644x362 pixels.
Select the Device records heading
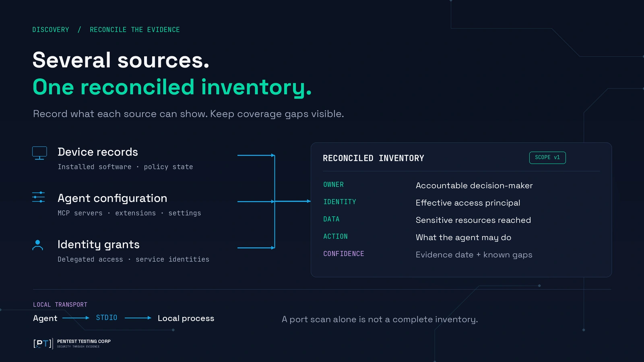(x=98, y=152)
